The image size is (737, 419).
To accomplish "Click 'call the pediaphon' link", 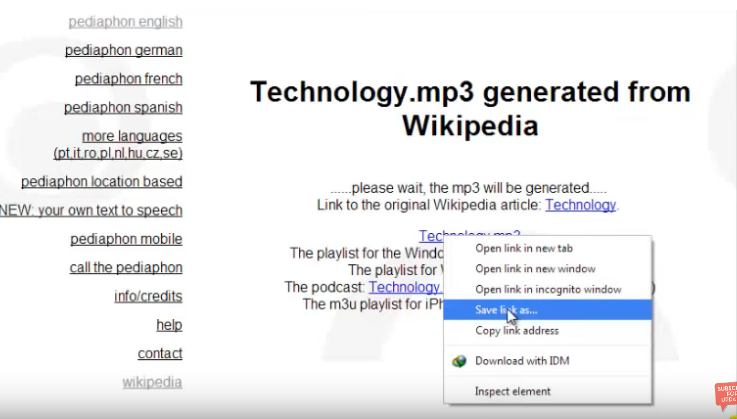I will [126, 267].
